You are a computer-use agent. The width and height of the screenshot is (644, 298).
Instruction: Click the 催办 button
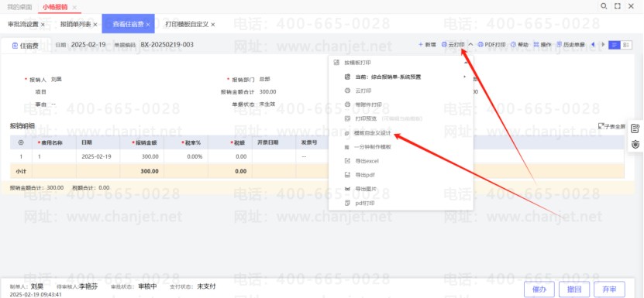pos(539,289)
